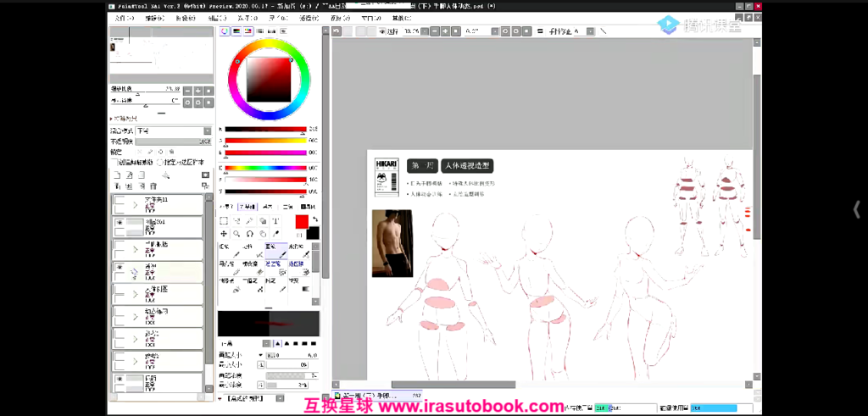Open the Layer (图层) menu
Image resolution: width=868 pixels, height=416 pixels.
[216, 19]
